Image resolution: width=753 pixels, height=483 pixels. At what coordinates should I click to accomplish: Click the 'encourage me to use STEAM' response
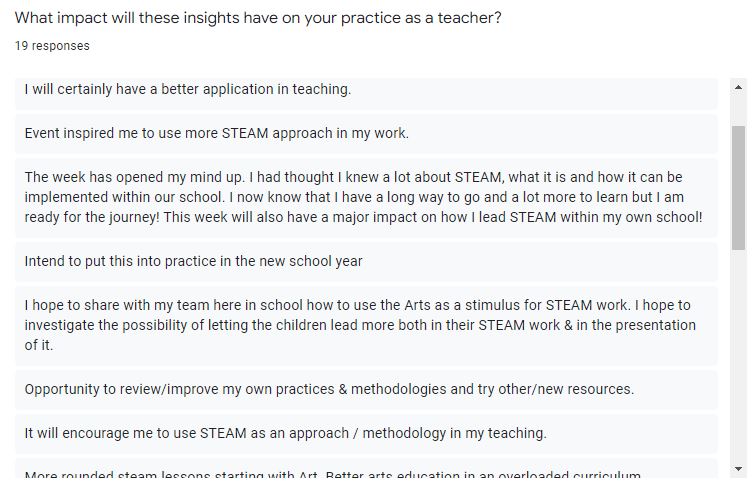coord(366,434)
